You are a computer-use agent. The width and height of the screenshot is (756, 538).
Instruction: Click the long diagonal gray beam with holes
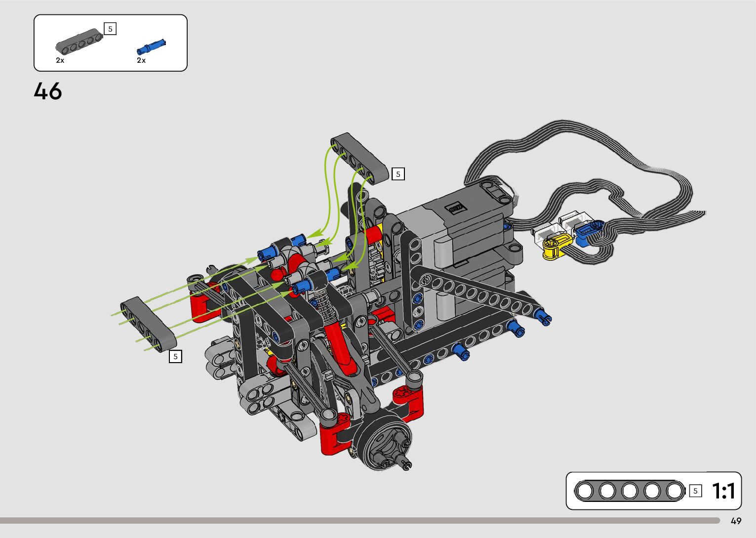coord(474,292)
